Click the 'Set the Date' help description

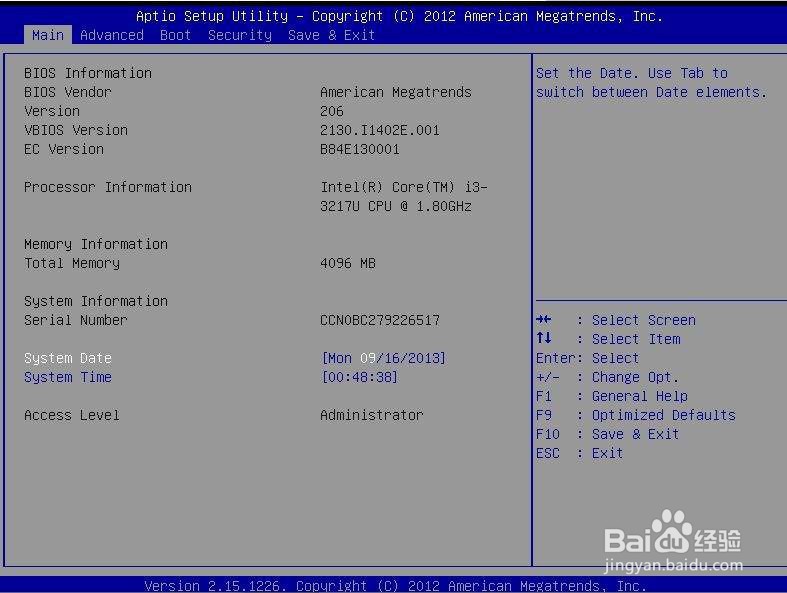651,83
